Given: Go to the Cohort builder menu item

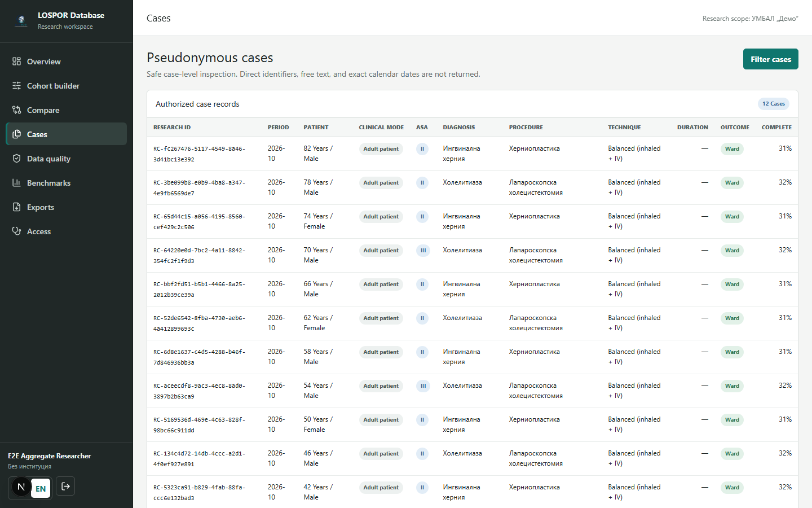Looking at the screenshot, I should 66,86.
